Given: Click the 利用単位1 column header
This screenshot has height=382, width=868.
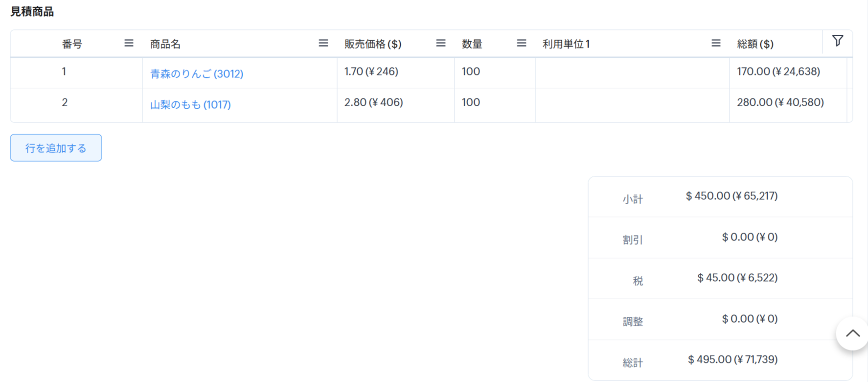Looking at the screenshot, I should click(x=566, y=44).
